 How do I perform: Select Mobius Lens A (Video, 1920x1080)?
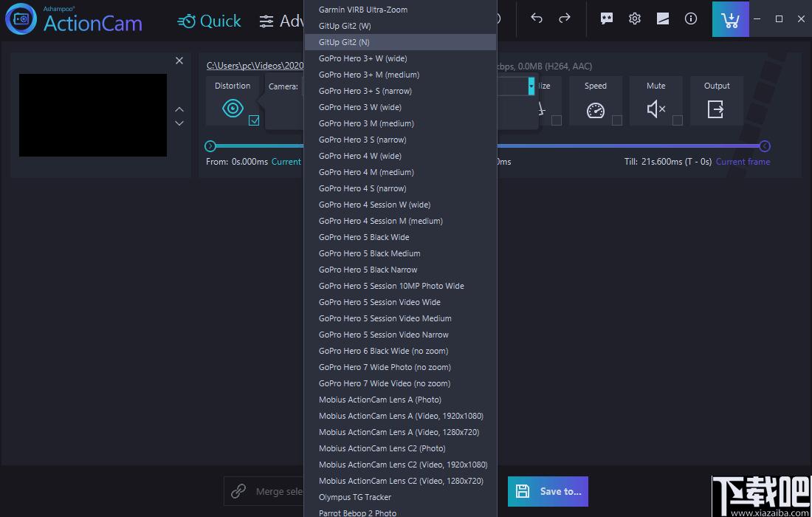click(x=400, y=416)
